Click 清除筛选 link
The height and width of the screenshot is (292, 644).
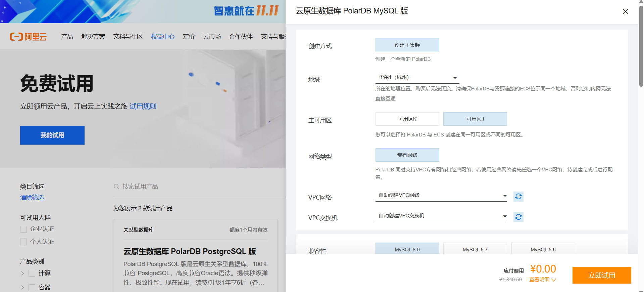point(32,198)
